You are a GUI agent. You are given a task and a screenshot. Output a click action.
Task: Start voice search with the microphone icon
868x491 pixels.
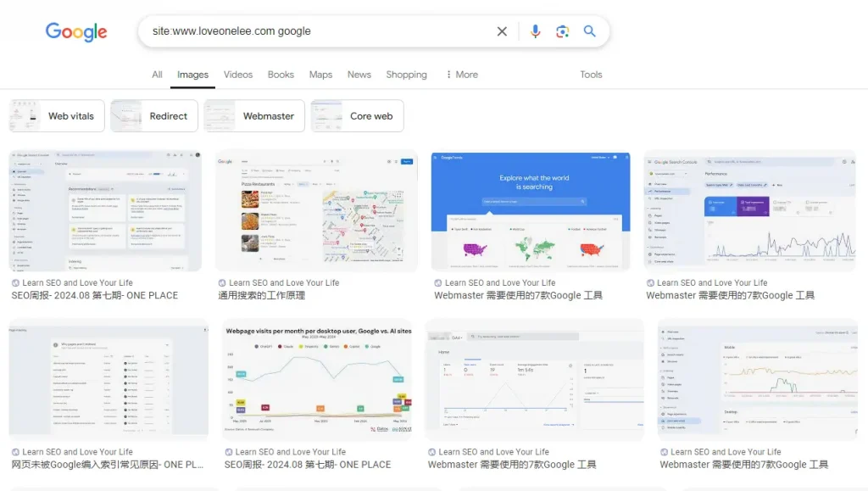pos(535,31)
